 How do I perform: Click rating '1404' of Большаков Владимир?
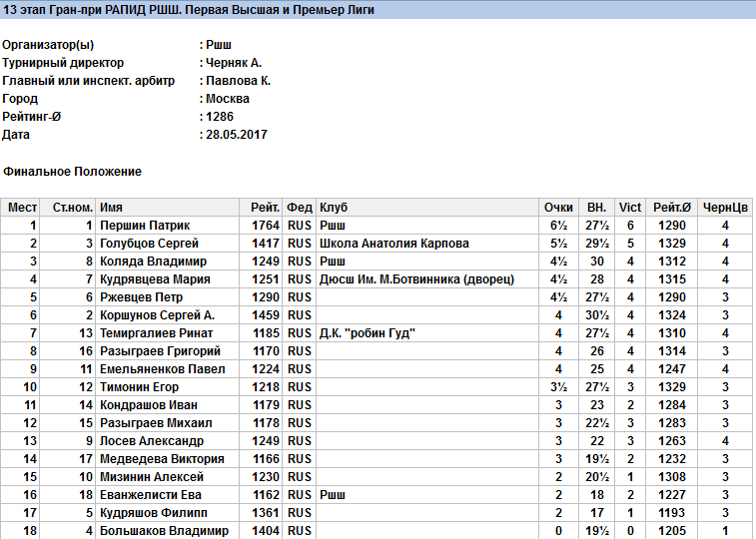coord(266,531)
